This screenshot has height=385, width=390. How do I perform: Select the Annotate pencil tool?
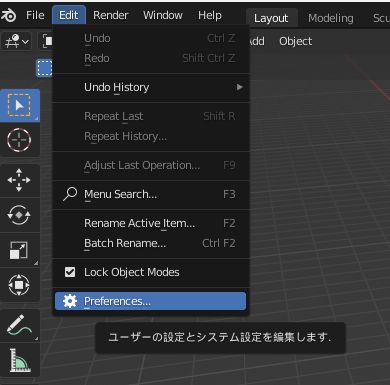(19, 325)
